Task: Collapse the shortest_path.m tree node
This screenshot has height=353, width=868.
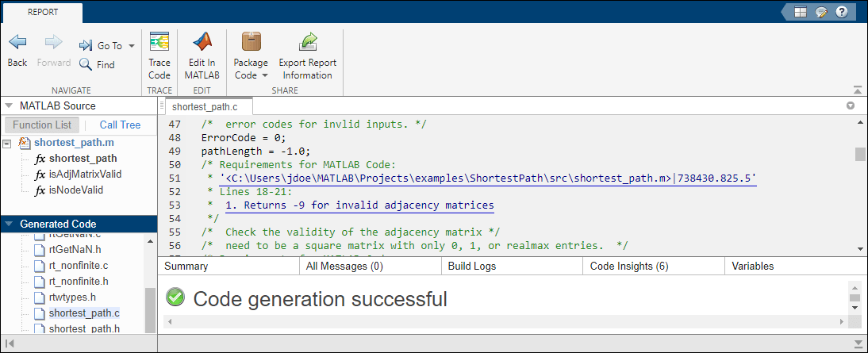Action: pos(7,144)
